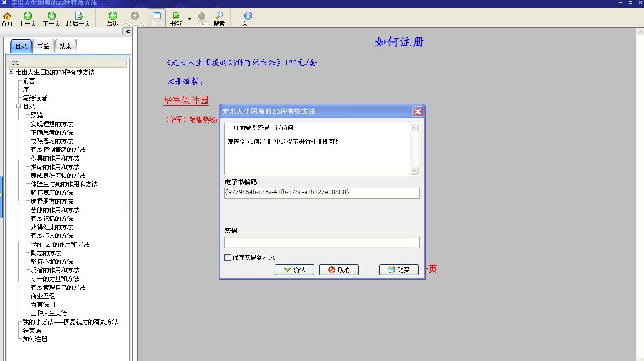This screenshot has height=361, width=644.
Task: Select 写给读者 in the tree
Action: (x=35, y=98)
